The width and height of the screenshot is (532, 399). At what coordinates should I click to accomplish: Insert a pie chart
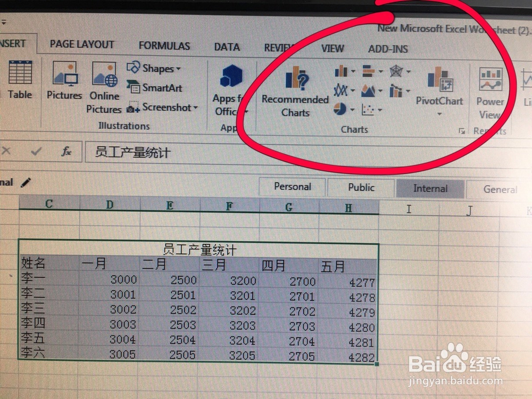pos(340,109)
